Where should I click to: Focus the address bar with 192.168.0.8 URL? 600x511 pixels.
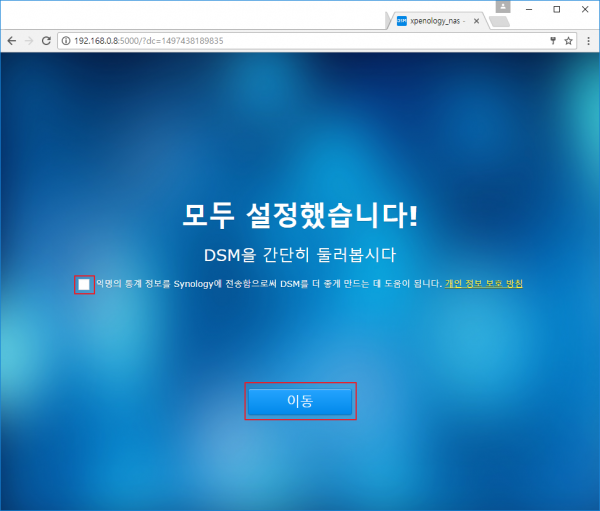pyautogui.click(x=300, y=41)
